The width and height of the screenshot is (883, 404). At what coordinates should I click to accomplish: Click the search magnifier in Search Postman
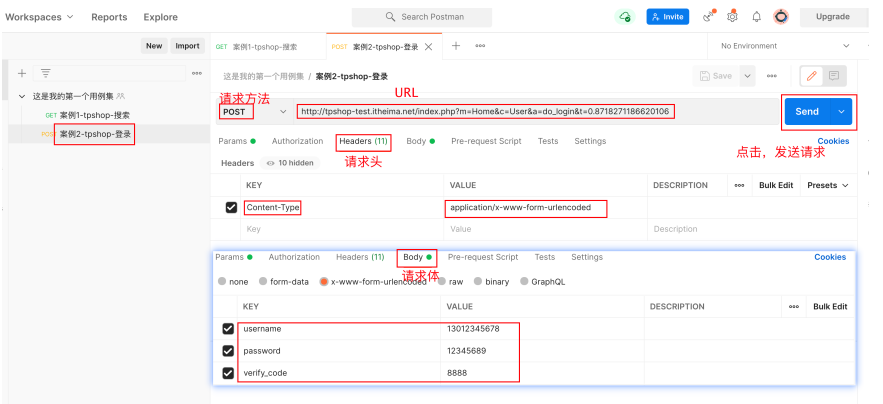[390, 17]
